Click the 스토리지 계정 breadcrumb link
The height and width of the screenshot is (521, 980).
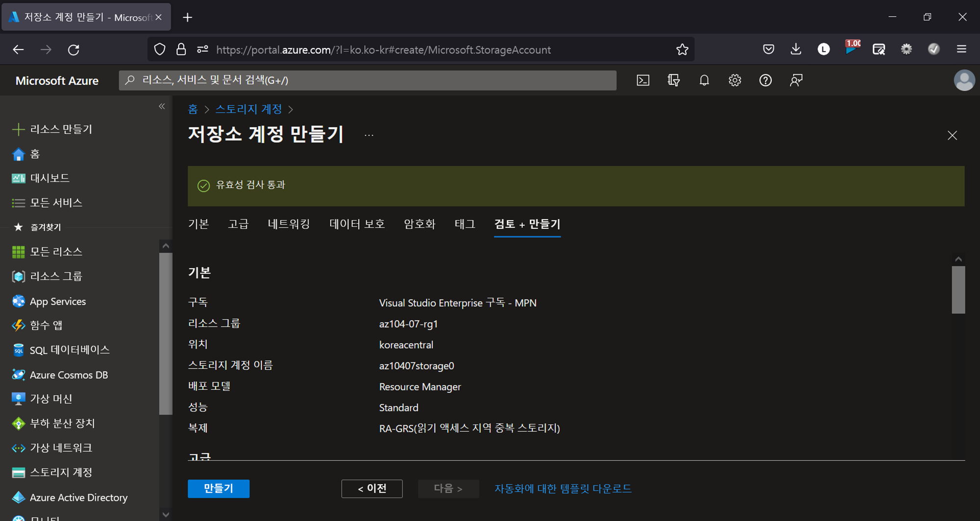click(249, 109)
